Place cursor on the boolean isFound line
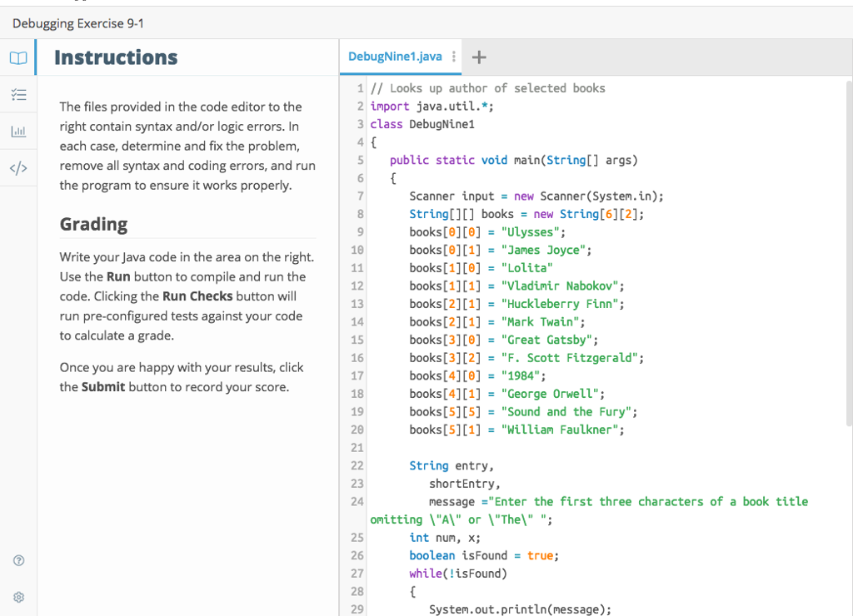The height and width of the screenshot is (616, 853). coord(483,555)
